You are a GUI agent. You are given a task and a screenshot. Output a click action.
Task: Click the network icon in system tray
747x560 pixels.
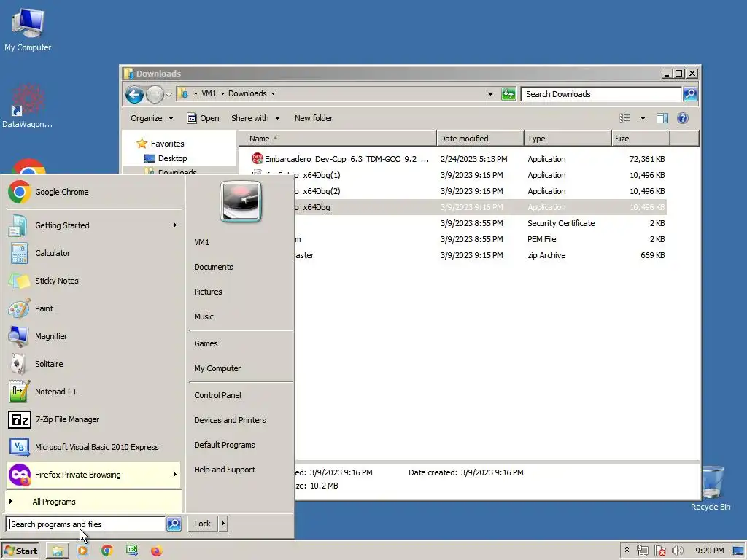[643, 551]
